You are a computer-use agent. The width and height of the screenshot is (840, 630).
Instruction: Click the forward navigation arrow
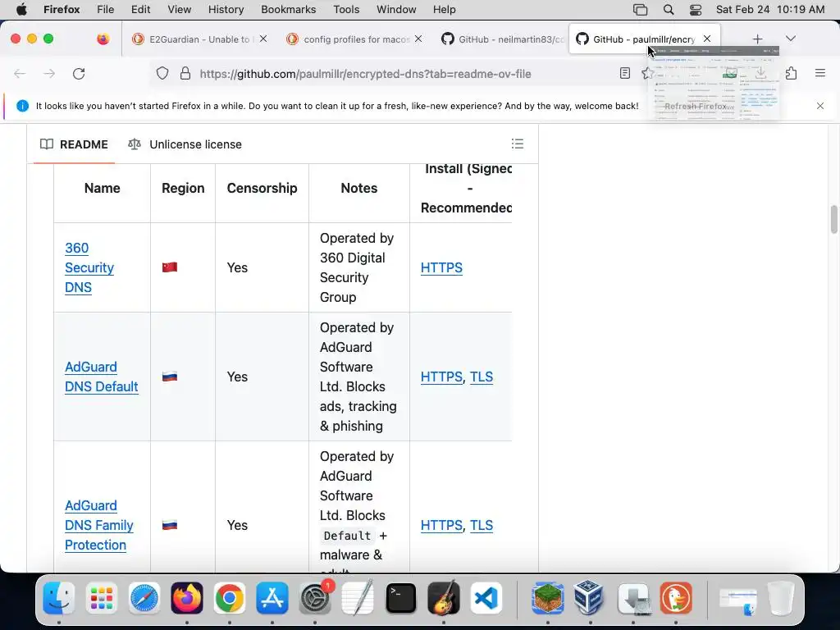tap(49, 73)
